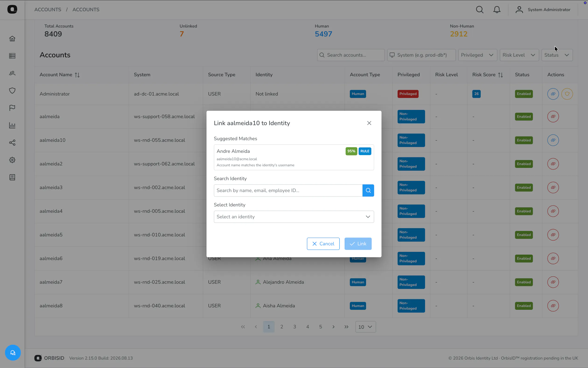
Task: Click unlink icon for aalmeida row
Action: [x=553, y=117]
